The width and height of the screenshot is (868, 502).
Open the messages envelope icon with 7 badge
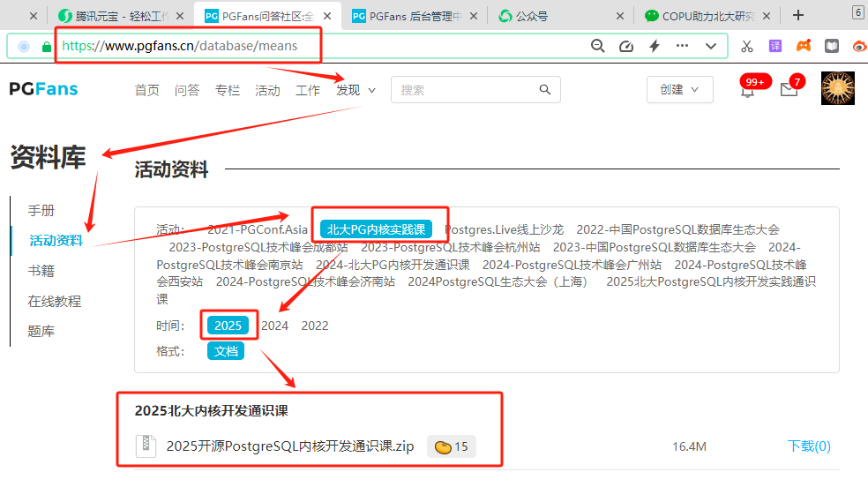[789, 88]
